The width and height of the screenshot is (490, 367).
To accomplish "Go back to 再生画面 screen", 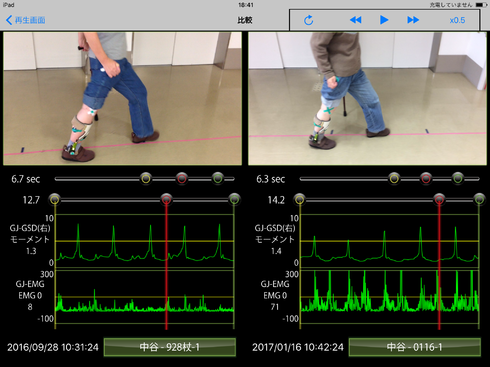I will [x=26, y=20].
